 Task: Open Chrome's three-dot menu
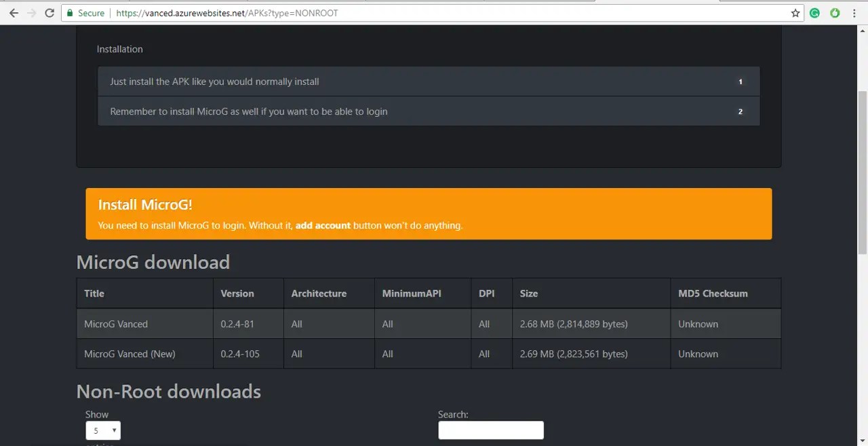coord(854,13)
